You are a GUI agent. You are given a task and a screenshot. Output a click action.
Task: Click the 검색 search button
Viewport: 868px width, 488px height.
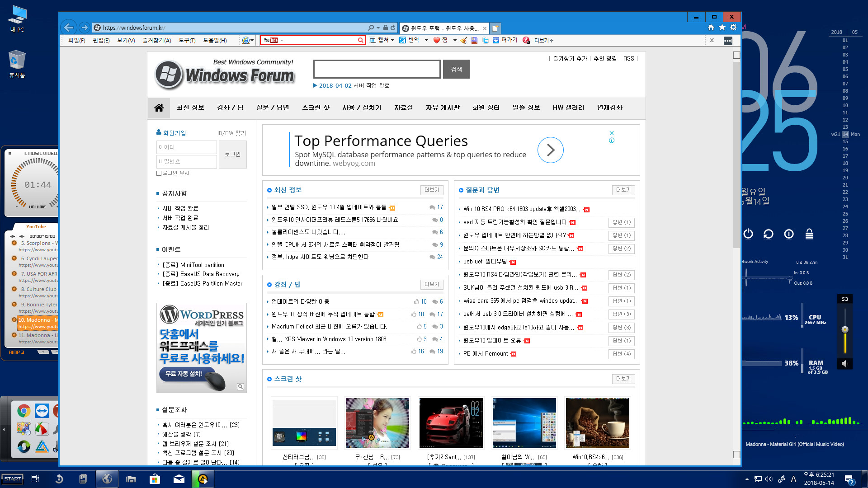(x=456, y=69)
